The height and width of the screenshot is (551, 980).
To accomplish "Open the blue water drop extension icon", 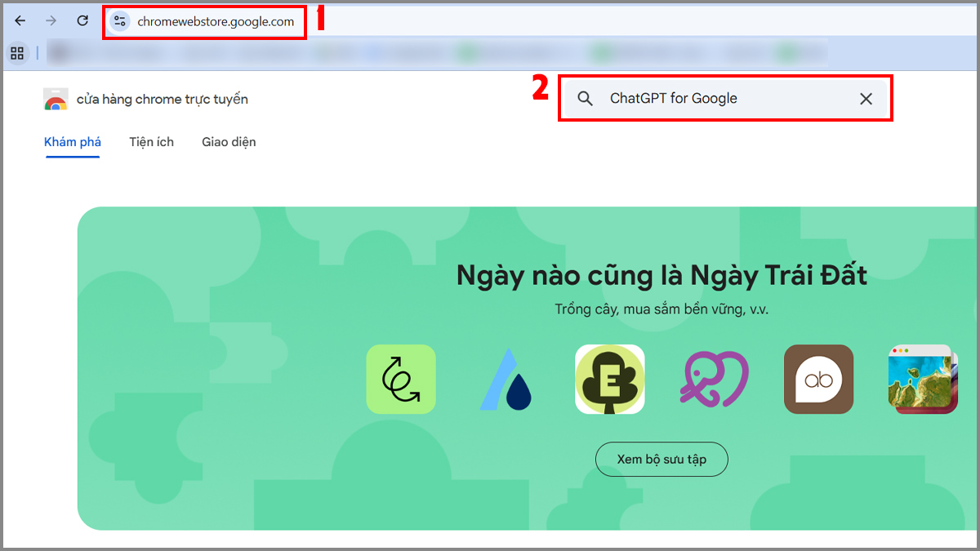I will click(506, 379).
